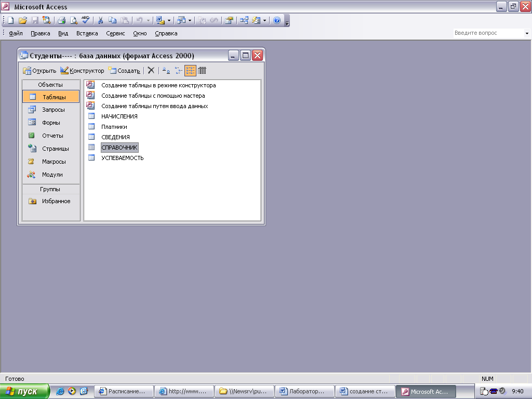Run the ABC spelling check

tap(86, 20)
